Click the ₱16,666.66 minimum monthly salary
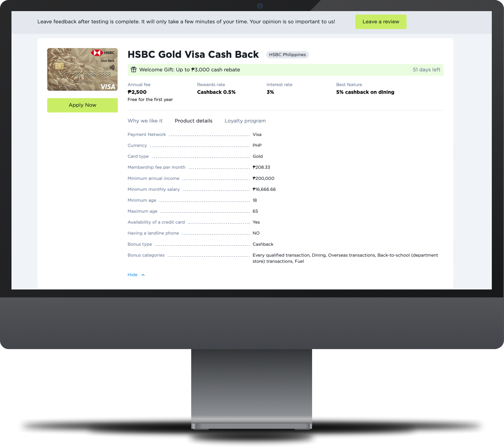 [x=264, y=189]
